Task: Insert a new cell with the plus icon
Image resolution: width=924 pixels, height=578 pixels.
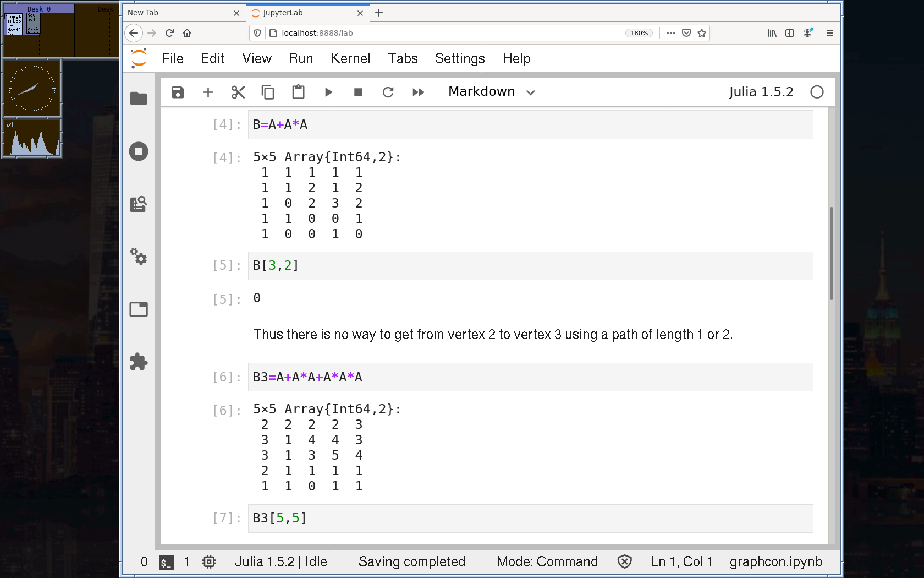Action: click(208, 92)
